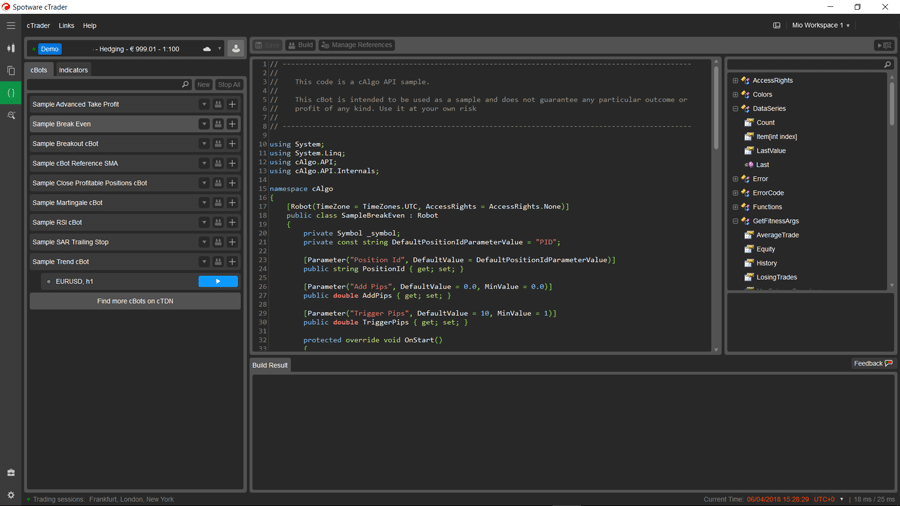Click build icon for Sample Martingale cBot
This screenshot has width=900, height=506.
tap(218, 203)
